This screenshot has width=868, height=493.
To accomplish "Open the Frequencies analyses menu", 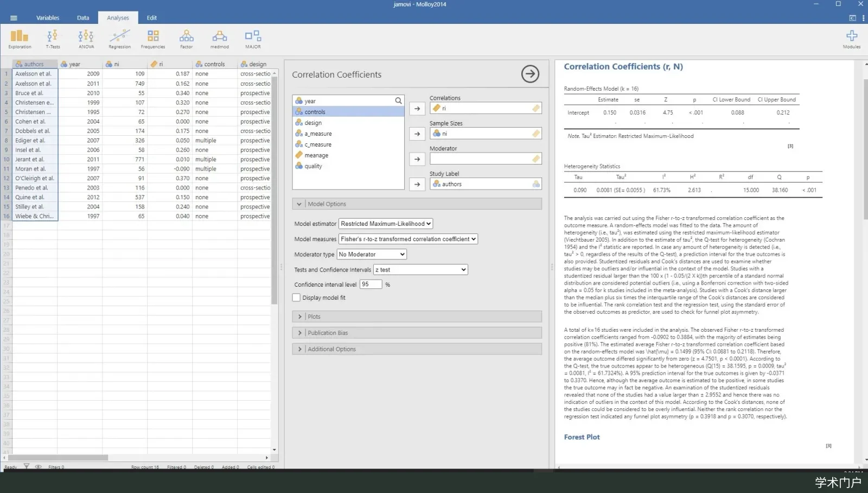I will 153,39.
